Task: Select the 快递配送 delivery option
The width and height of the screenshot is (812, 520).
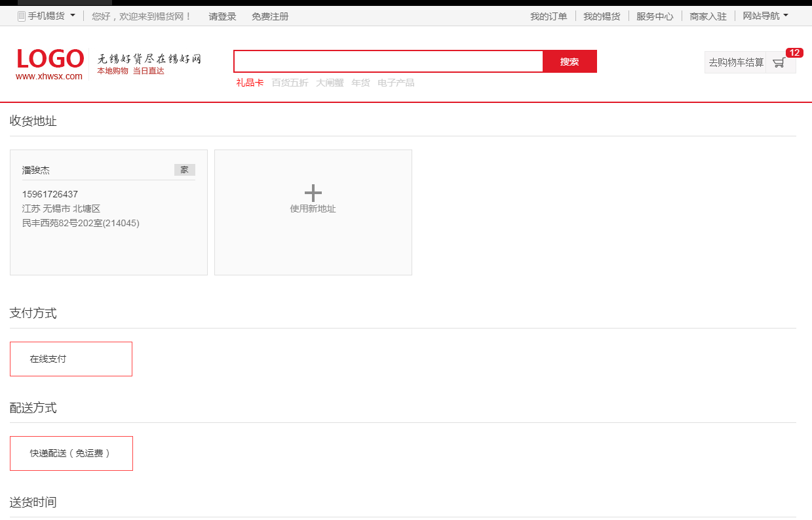Action: tap(71, 453)
